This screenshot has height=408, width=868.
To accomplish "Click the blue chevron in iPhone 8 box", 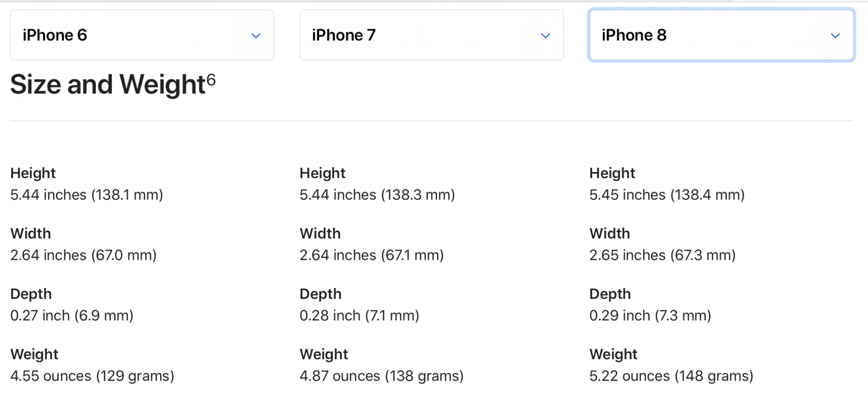I will (835, 36).
